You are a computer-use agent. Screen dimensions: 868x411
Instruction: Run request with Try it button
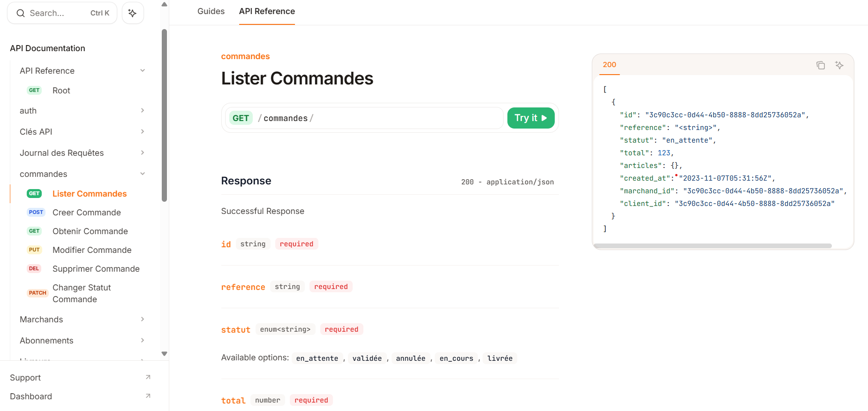[x=531, y=118]
